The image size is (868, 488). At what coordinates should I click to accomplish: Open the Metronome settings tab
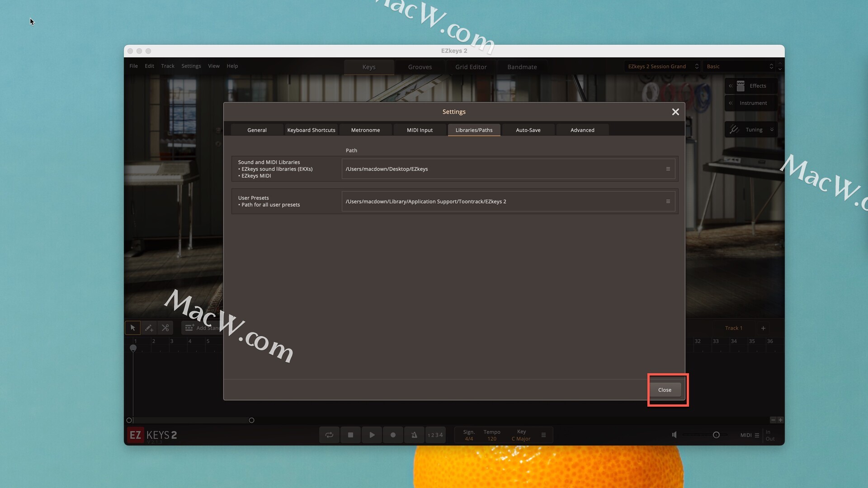click(x=365, y=130)
